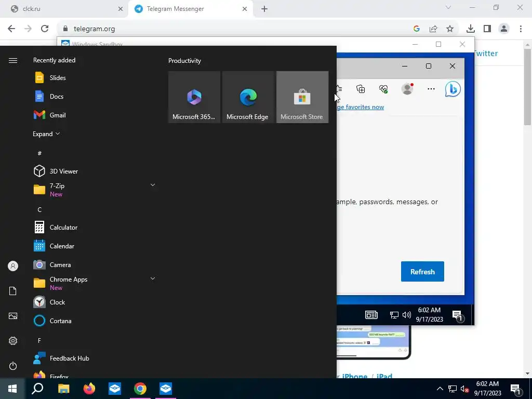The height and width of the screenshot is (399, 532).
Task: Open the Chrome profile icon
Action: [504, 29]
